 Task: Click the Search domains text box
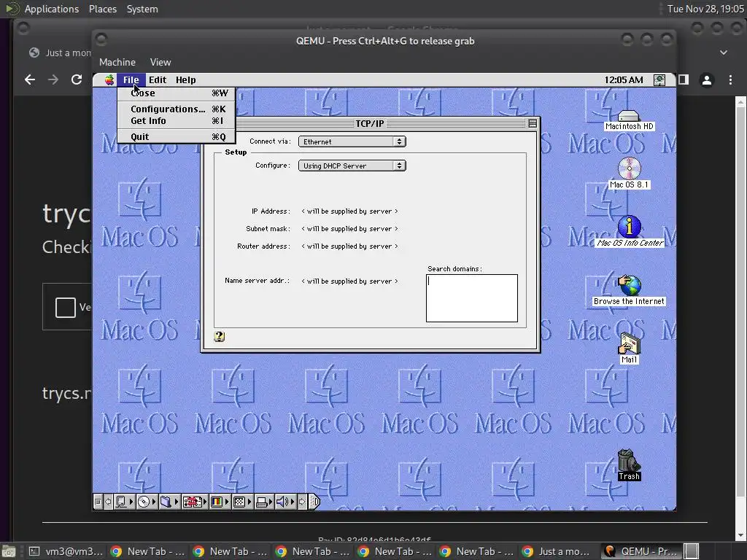[472, 298]
